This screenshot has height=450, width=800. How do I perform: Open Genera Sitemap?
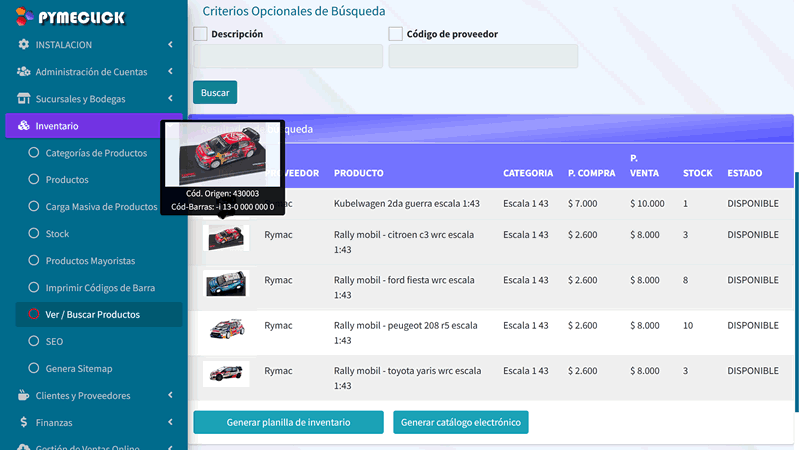pyautogui.click(x=79, y=368)
